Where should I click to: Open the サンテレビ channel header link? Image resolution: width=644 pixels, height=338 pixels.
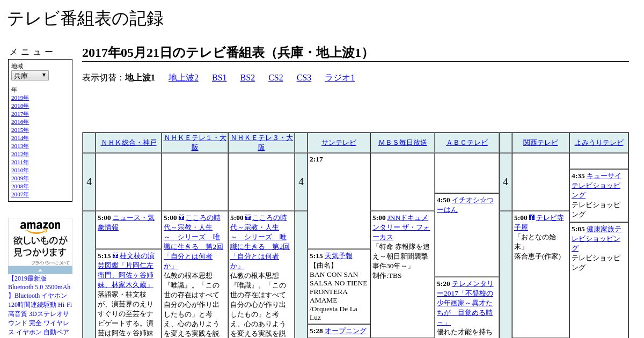point(339,143)
